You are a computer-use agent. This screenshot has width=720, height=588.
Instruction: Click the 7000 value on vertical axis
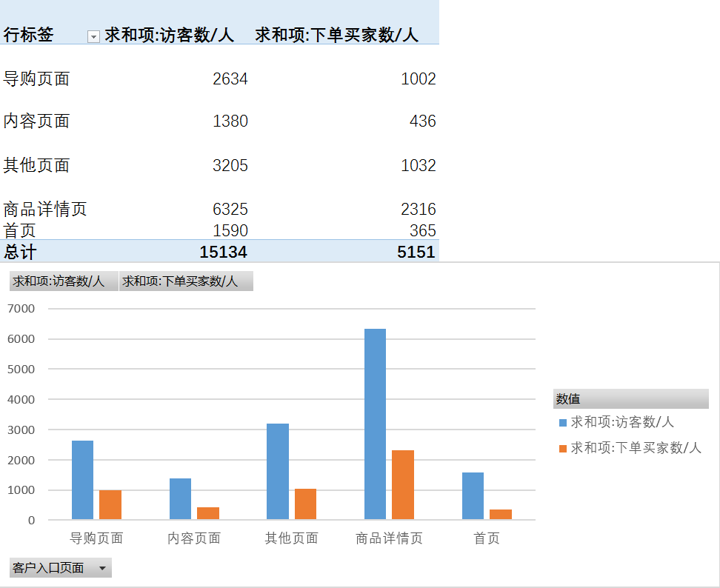pos(21,308)
